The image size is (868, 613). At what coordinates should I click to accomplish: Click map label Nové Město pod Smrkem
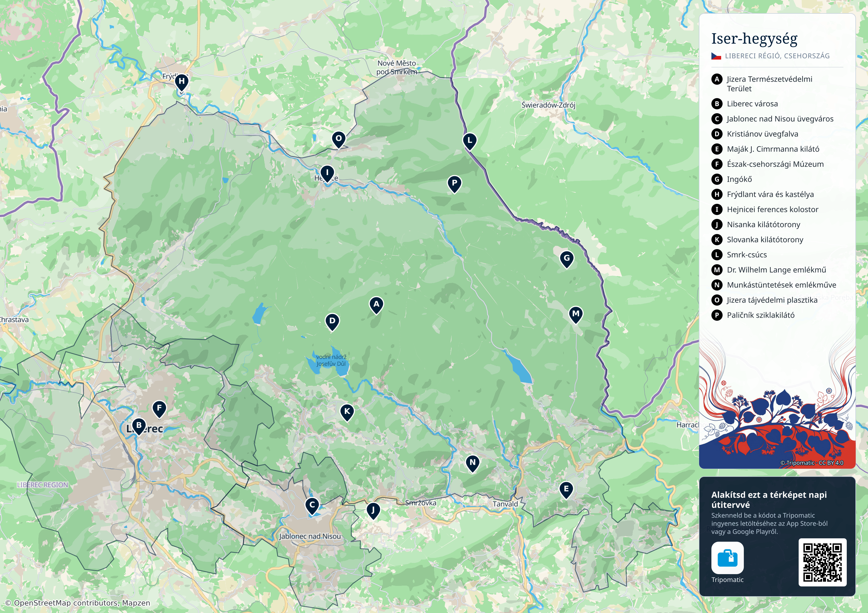[397, 67]
